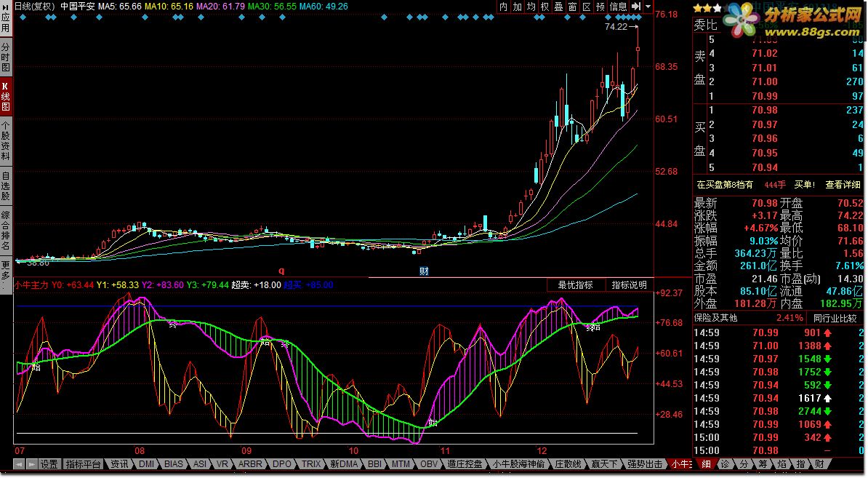Viewport: 868px width, 478px height.
Task: Click the 查看详细 link
Action: point(843,185)
